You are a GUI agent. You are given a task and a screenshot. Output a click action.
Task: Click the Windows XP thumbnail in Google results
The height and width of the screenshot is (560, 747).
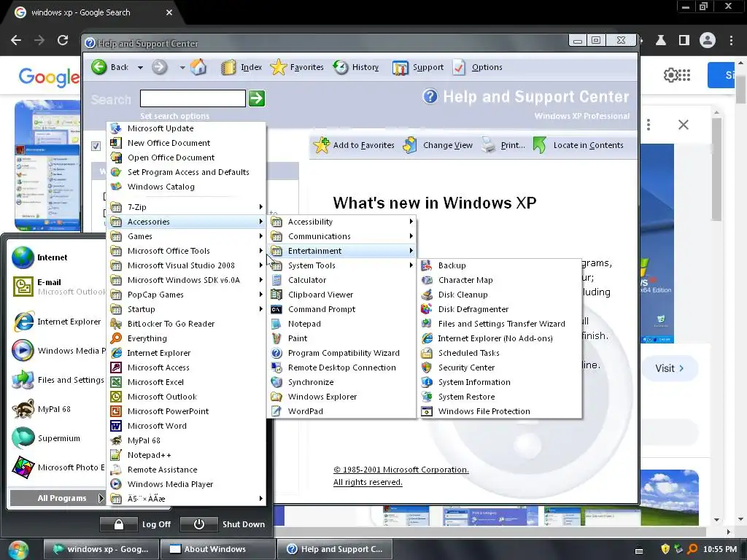click(47, 166)
